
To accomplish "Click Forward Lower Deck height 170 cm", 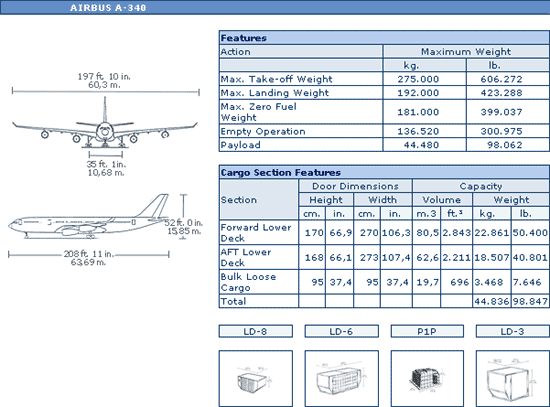I will coord(314,233).
